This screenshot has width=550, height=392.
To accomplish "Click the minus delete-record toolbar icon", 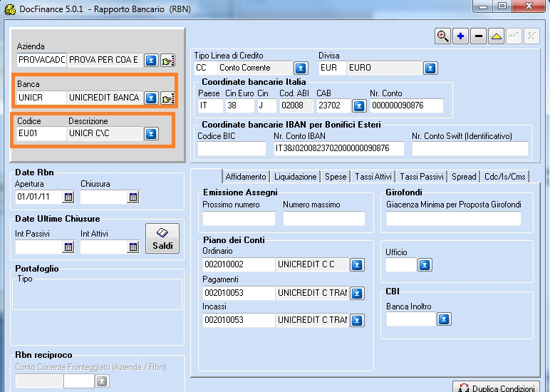I will [x=478, y=36].
